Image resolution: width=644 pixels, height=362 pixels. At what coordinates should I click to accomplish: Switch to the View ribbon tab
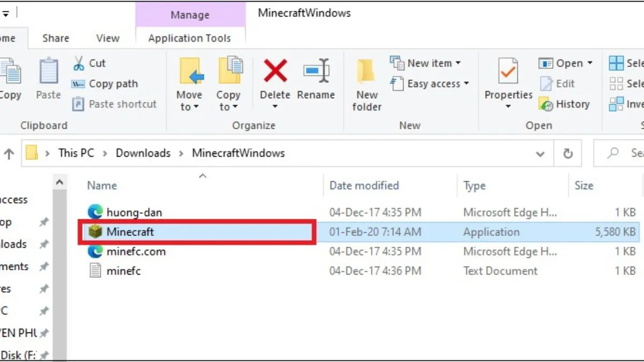point(107,38)
